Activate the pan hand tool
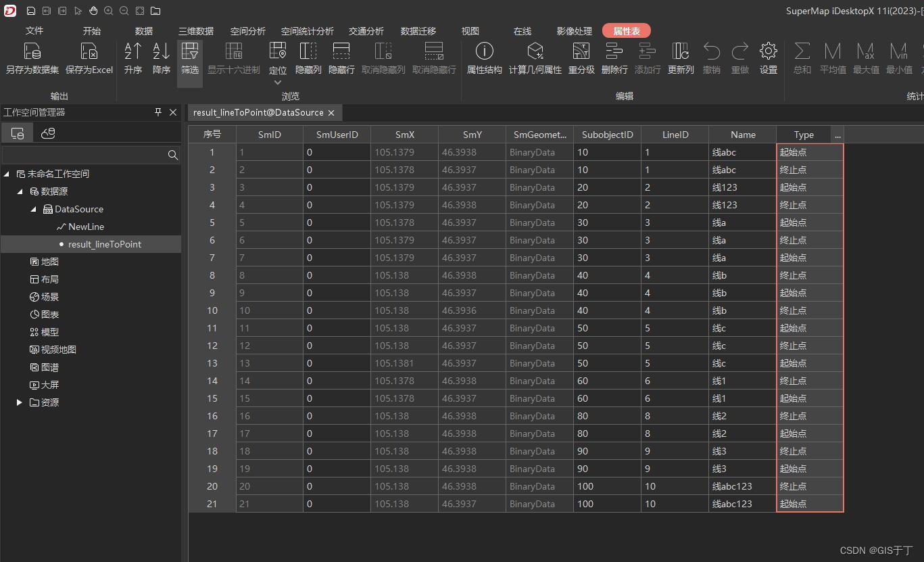924x562 pixels. pos(93,11)
